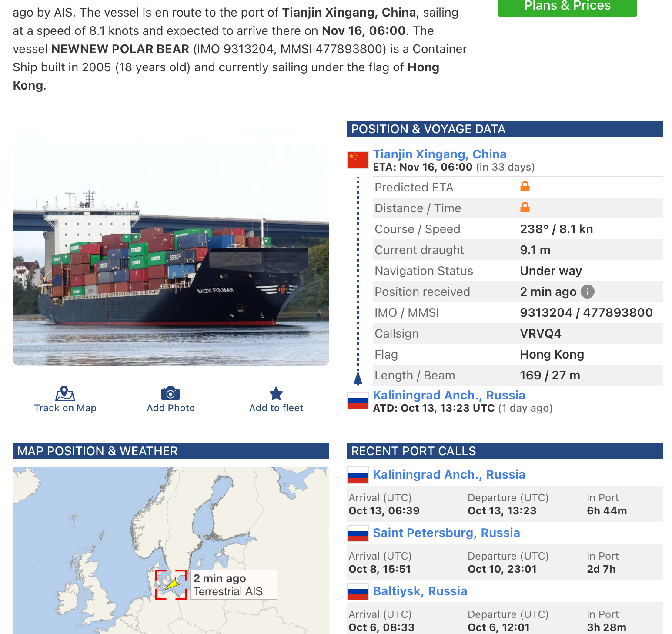Screen dimensions: 672x634
Task: Open Kaliningrad Anch. departure port link
Action: coord(449,395)
